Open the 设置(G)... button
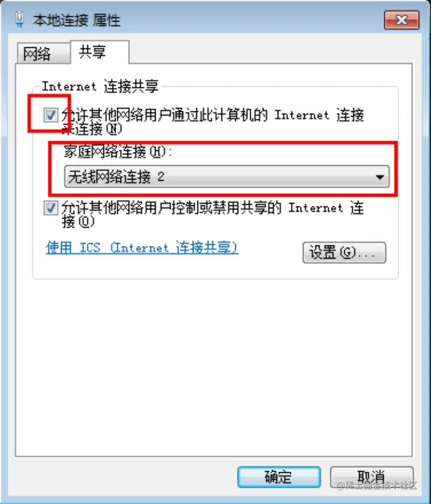 [344, 253]
